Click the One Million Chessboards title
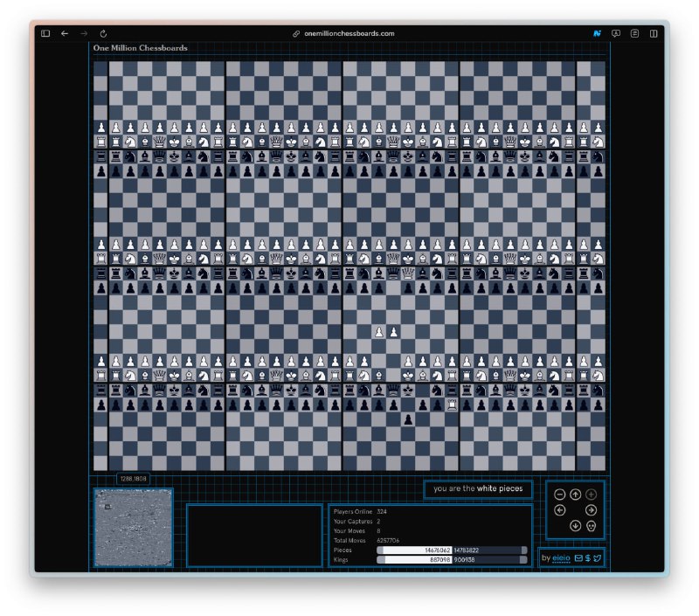The image size is (699, 616). 140,48
